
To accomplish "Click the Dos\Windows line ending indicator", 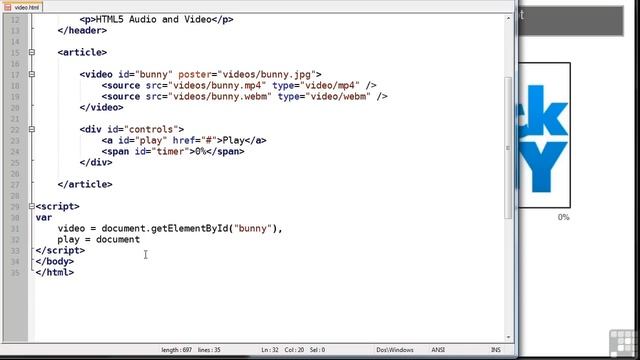I will pos(395,350).
